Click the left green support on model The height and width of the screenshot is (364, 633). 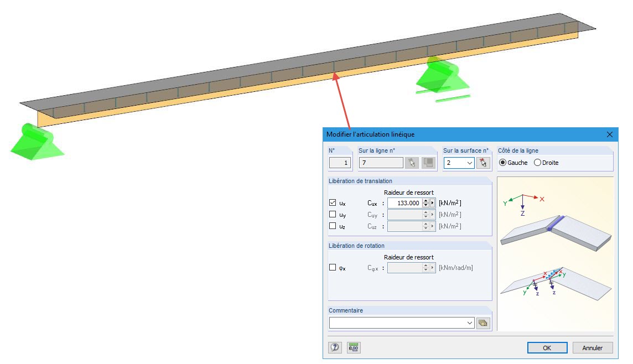(37, 142)
